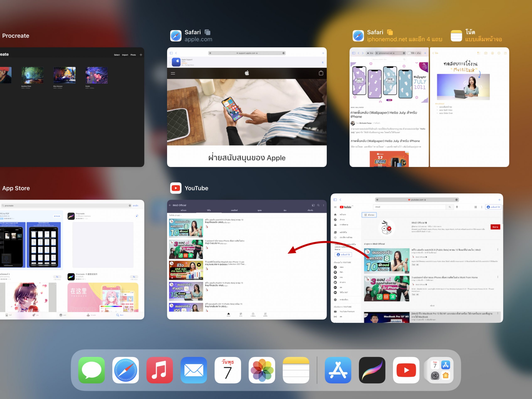Open App Library folder in dock

(x=440, y=370)
